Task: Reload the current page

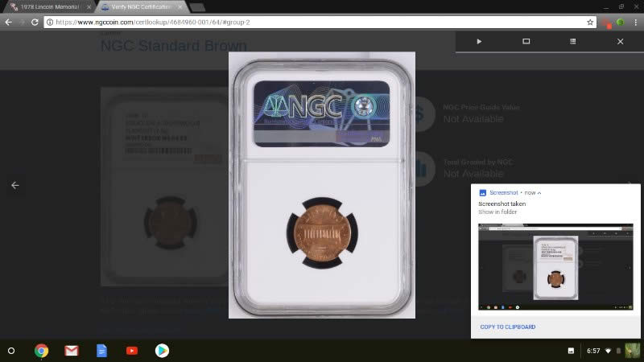Action: click(x=35, y=23)
